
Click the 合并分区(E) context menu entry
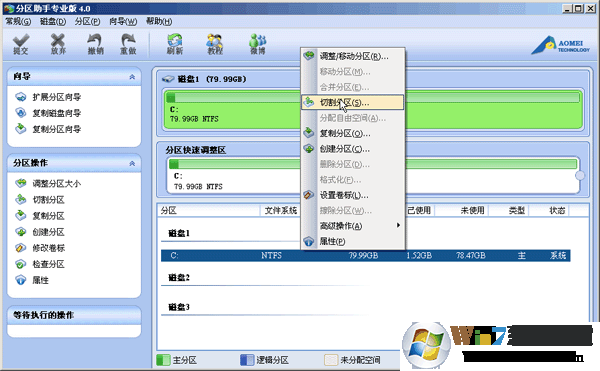pos(353,87)
